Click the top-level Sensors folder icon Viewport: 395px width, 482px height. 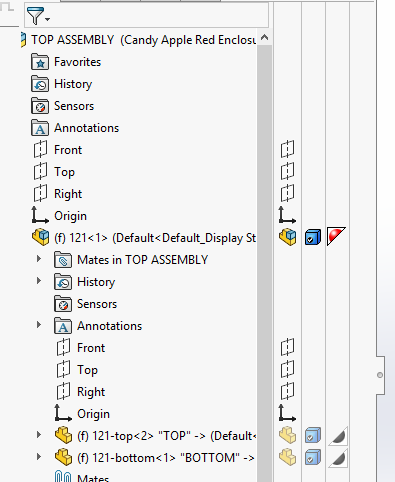[40, 106]
